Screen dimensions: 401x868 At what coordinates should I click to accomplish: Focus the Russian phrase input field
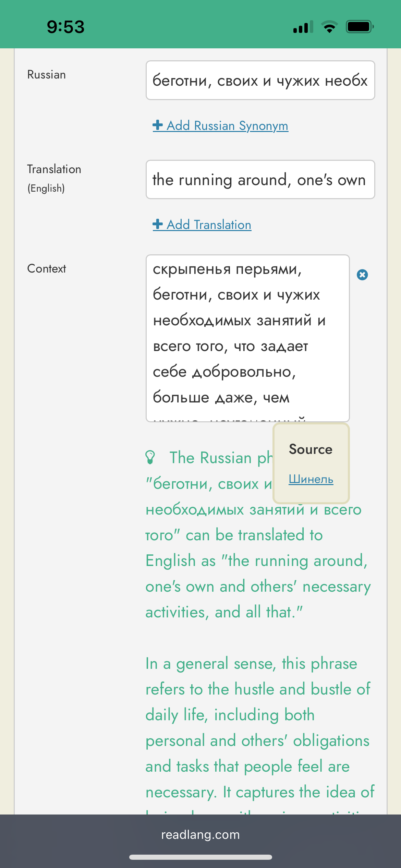(260, 81)
